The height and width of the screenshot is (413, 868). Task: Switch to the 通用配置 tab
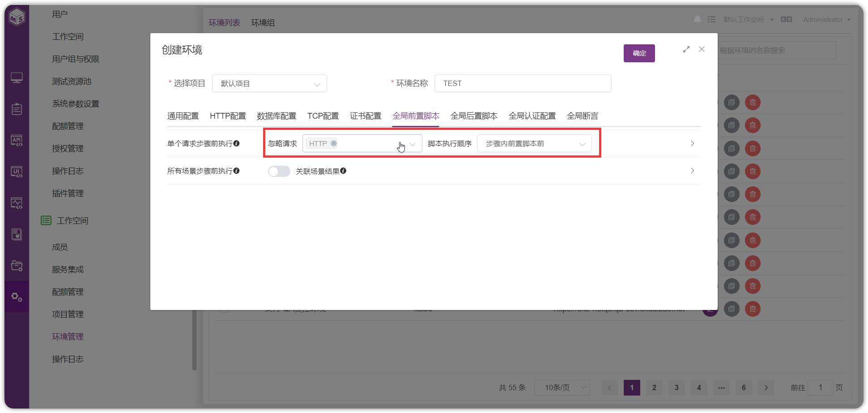coord(183,116)
